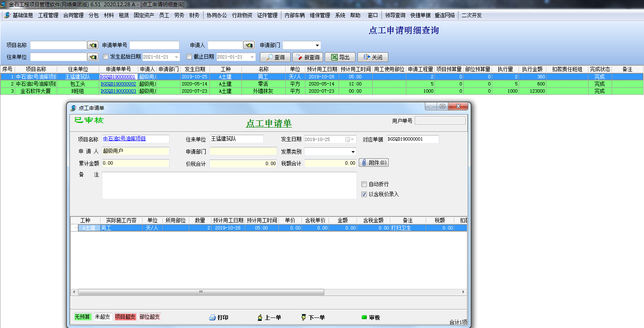Open the DGSQD190000002 request number link
The height and width of the screenshot is (328, 644).
pos(118,84)
